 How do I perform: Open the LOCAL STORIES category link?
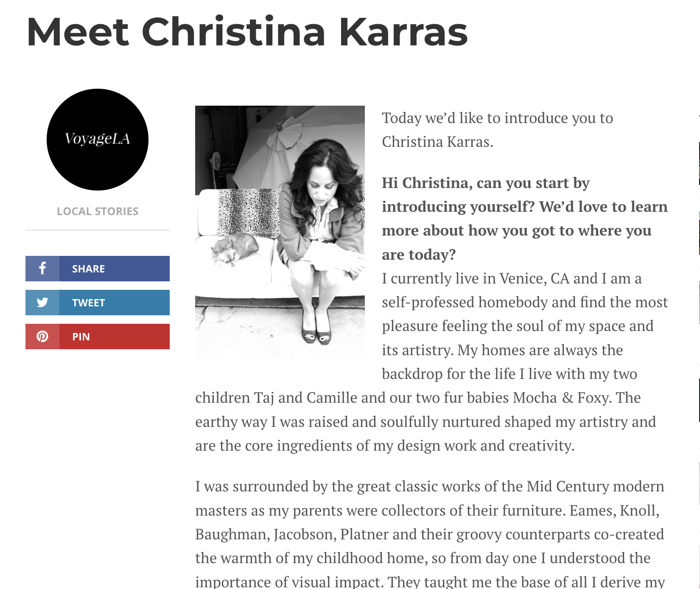pyautogui.click(x=98, y=211)
